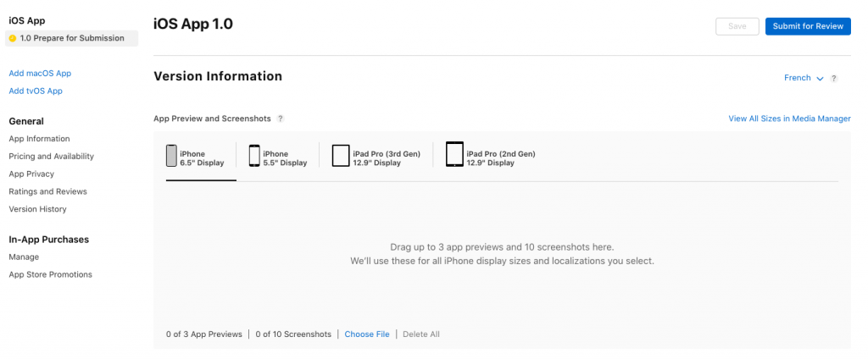Open the App Privacy section
The width and height of the screenshot is (868, 359).
click(31, 174)
